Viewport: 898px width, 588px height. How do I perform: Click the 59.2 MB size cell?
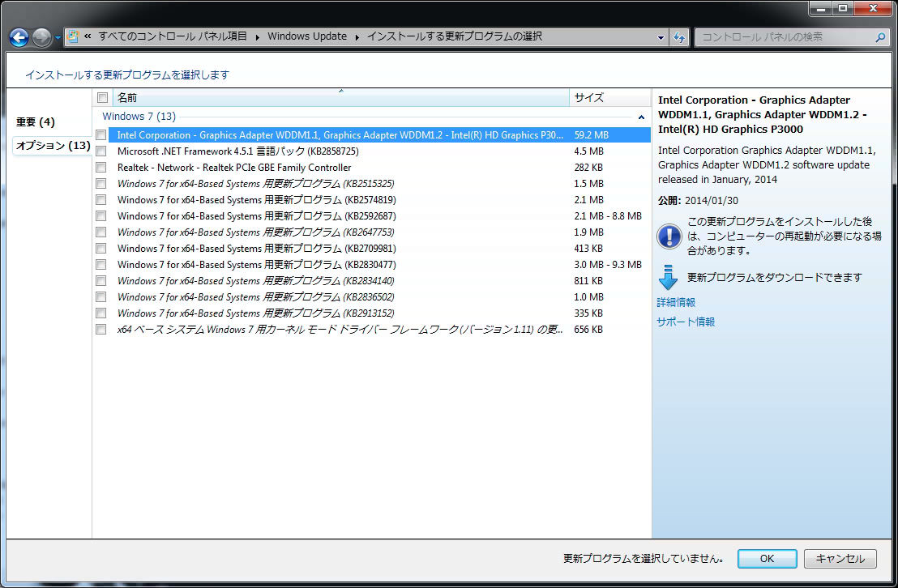[x=591, y=135]
